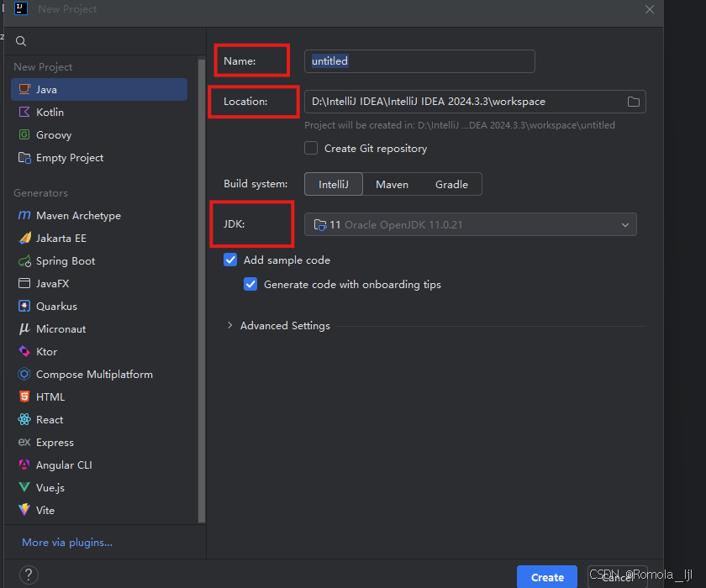Click the IntelliJ IDEA logo in the title bar
Viewport: 706px width, 588px height.
coord(21,8)
